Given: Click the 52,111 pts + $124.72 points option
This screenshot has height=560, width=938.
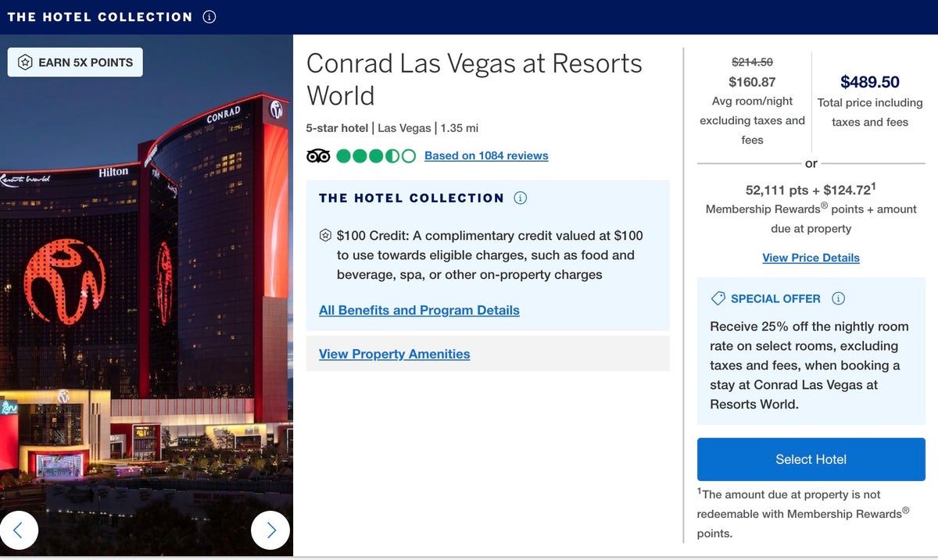Looking at the screenshot, I should pos(811,190).
